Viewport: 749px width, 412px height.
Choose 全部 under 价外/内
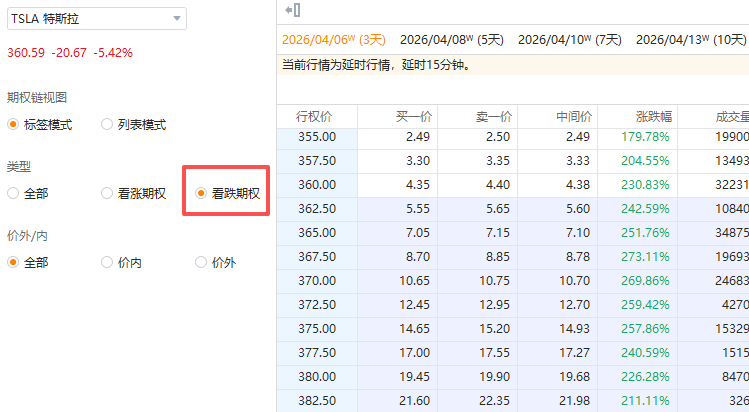pyautogui.click(x=28, y=263)
